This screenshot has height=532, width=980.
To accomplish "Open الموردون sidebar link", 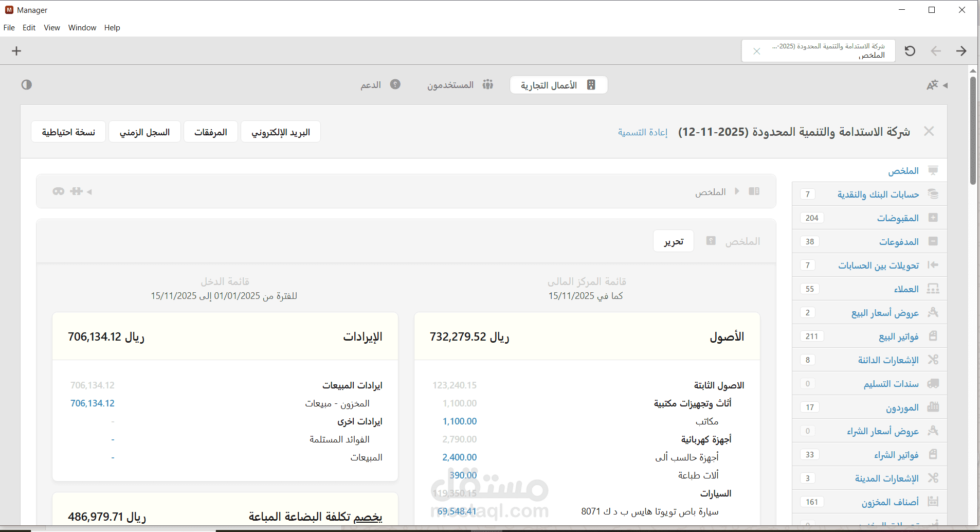I will pos(902,407).
